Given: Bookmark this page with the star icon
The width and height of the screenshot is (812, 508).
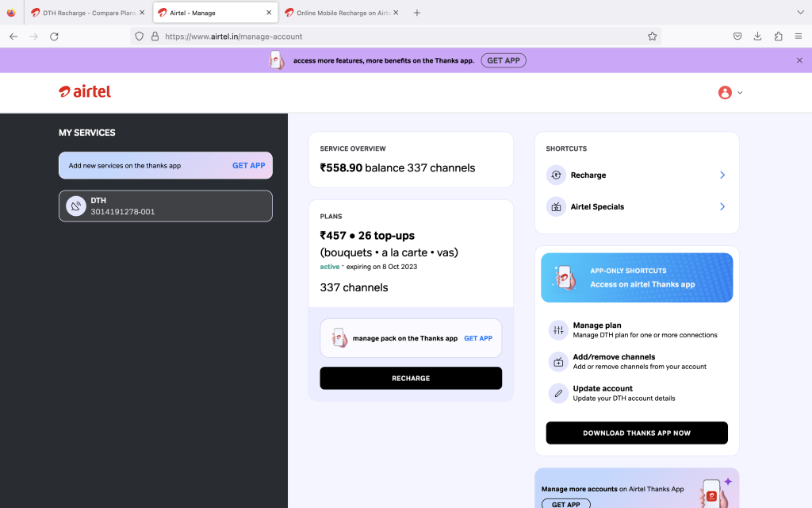Looking at the screenshot, I should point(652,37).
